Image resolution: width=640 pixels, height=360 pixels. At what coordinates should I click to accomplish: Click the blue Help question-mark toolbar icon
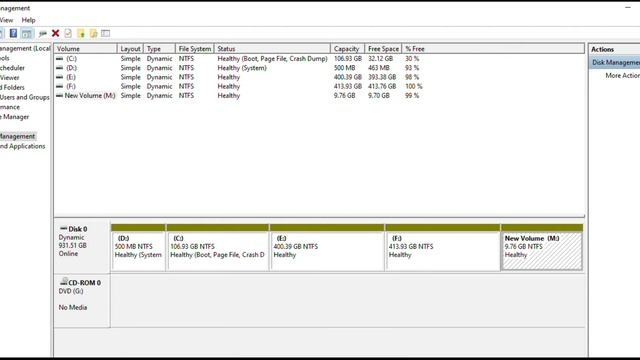point(13,33)
